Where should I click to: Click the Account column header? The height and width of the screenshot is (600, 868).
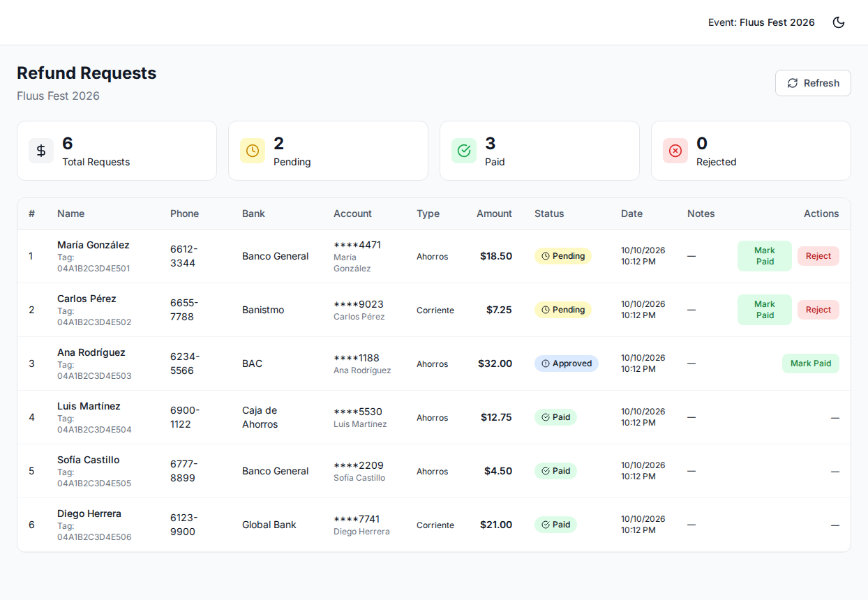tap(353, 213)
